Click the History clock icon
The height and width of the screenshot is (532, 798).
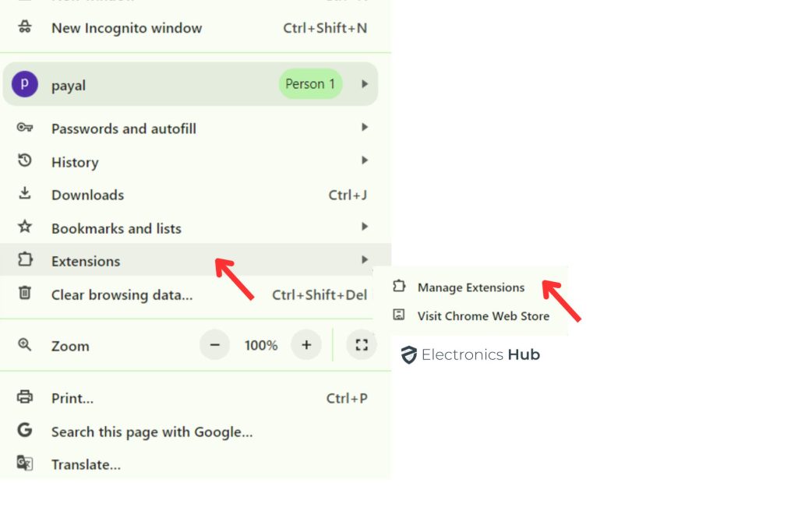[x=25, y=161]
